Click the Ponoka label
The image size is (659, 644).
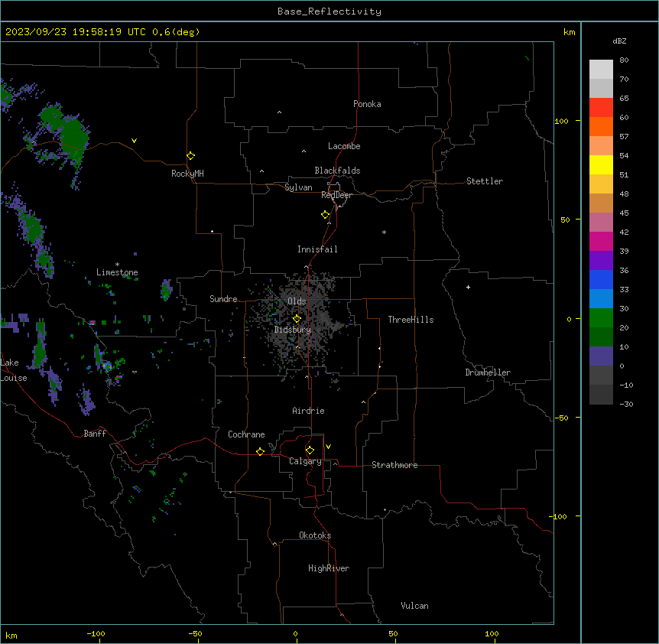367,104
